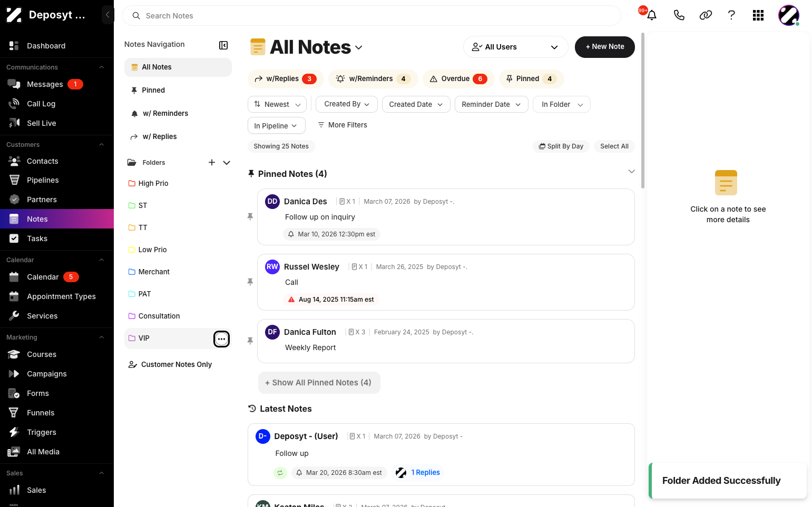812x507 pixels.
Task: Open the notifications bell
Action: (x=652, y=15)
